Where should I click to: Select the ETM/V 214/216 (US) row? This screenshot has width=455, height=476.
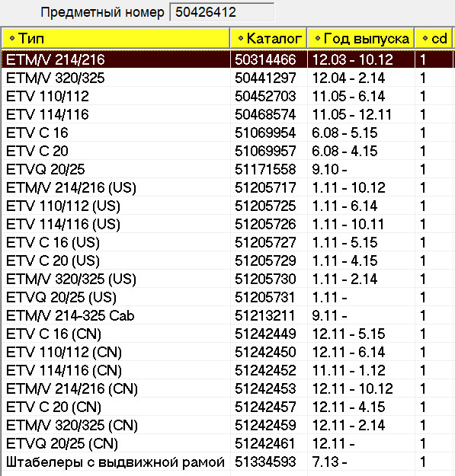tap(227, 187)
